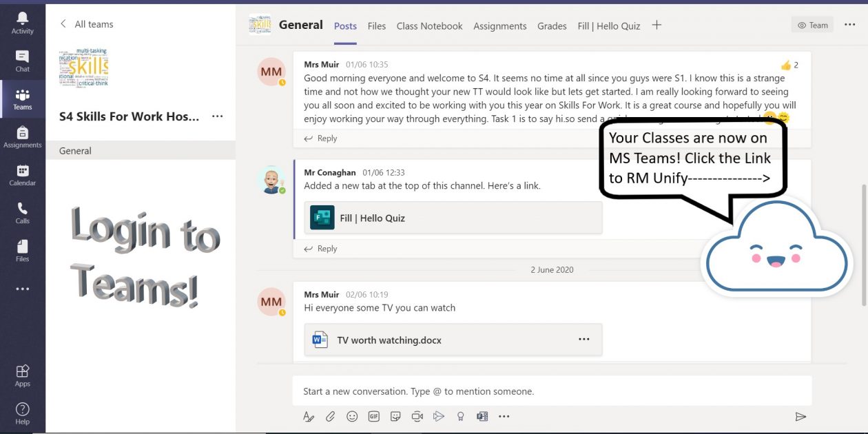Click Mrs Muir's avatar on 02/06 post
Viewport: 868px width, 434px height.
click(x=271, y=302)
